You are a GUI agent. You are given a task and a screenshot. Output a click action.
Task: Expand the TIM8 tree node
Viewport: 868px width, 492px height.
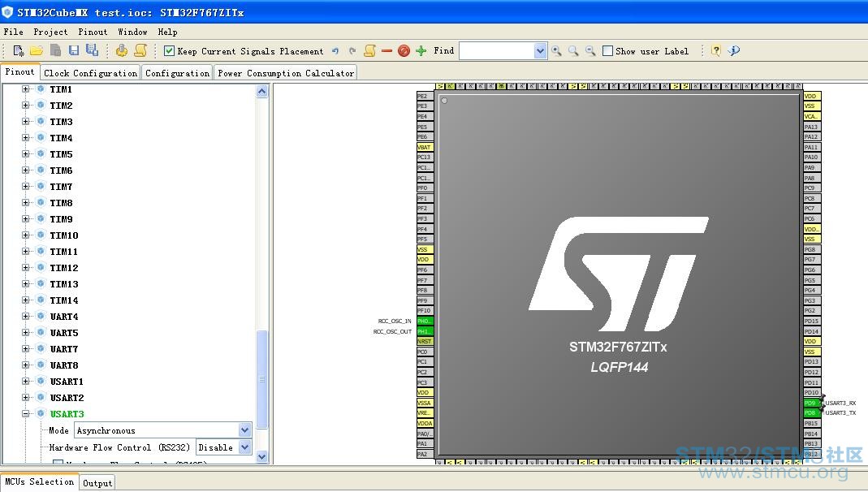tap(25, 202)
